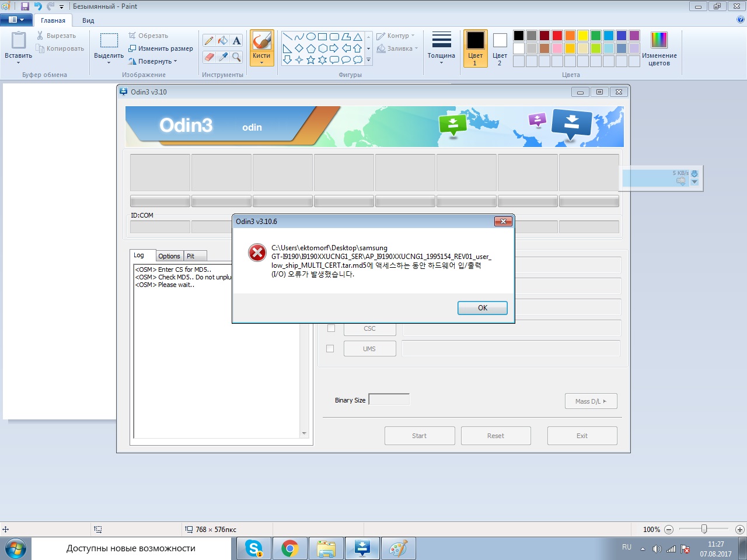Click the Resize image button
The width and height of the screenshot is (747, 560).
coord(161,48)
